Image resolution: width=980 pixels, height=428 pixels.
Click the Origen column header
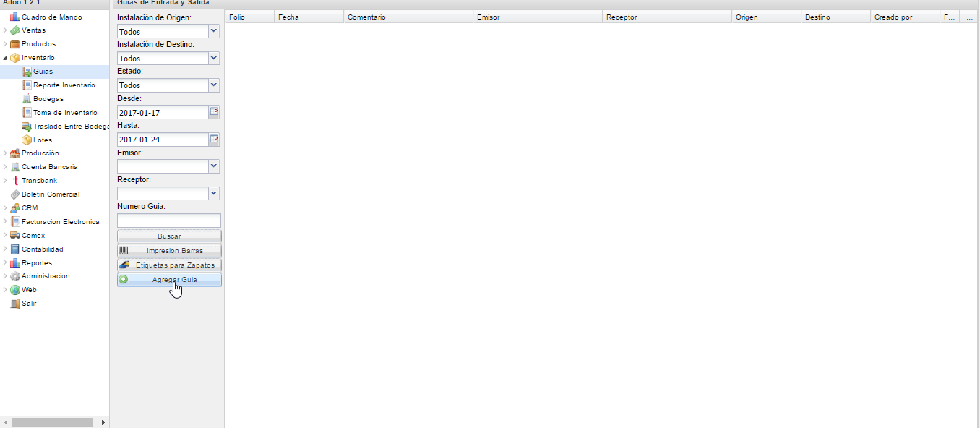(x=765, y=17)
